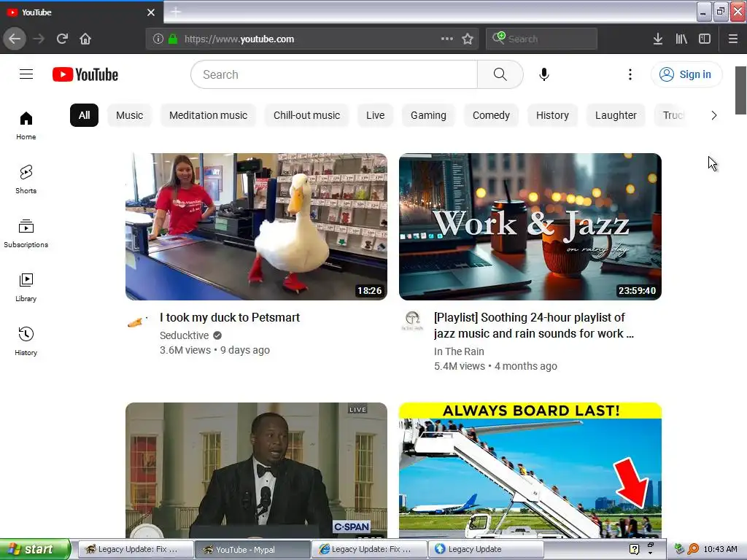The width and height of the screenshot is (747, 560).
Task: Open Soothing 24-hour jazz playlist title
Action: (x=533, y=326)
